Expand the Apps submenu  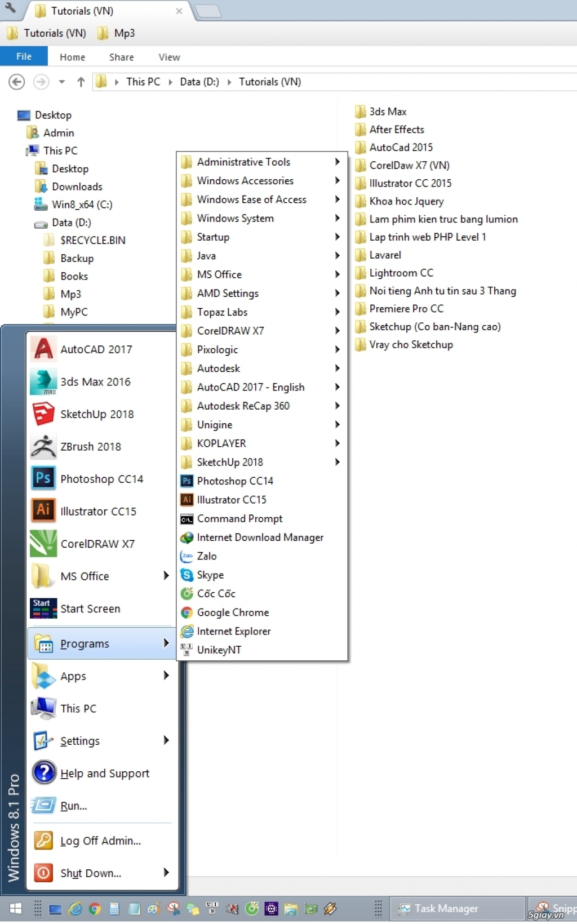[101, 676]
